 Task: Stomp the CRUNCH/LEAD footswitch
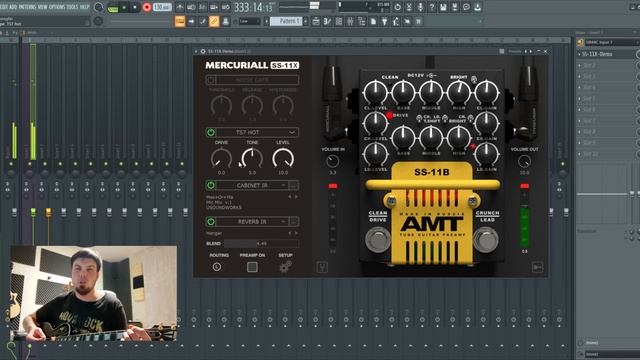click(486, 240)
